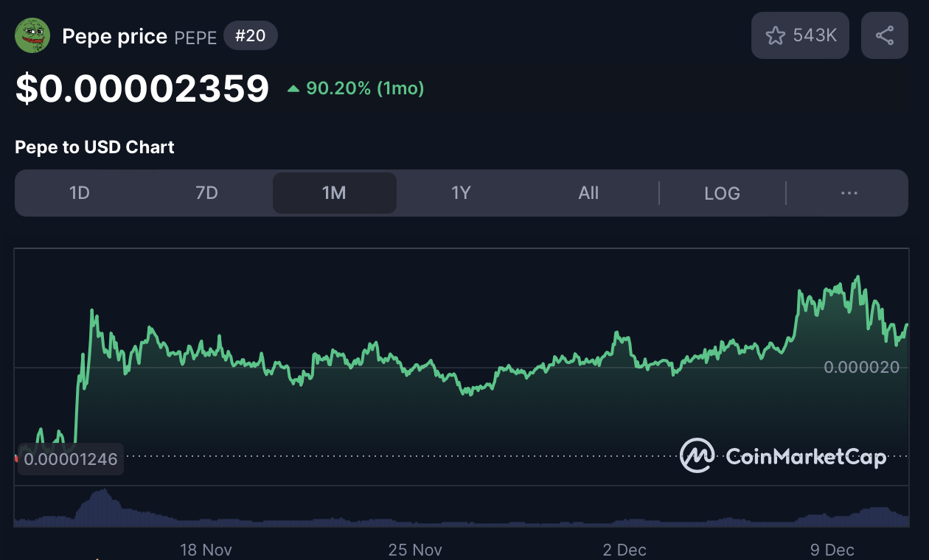Click the 0.00001246 starting price label
Viewport: 929px width, 560px height.
pyautogui.click(x=71, y=459)
